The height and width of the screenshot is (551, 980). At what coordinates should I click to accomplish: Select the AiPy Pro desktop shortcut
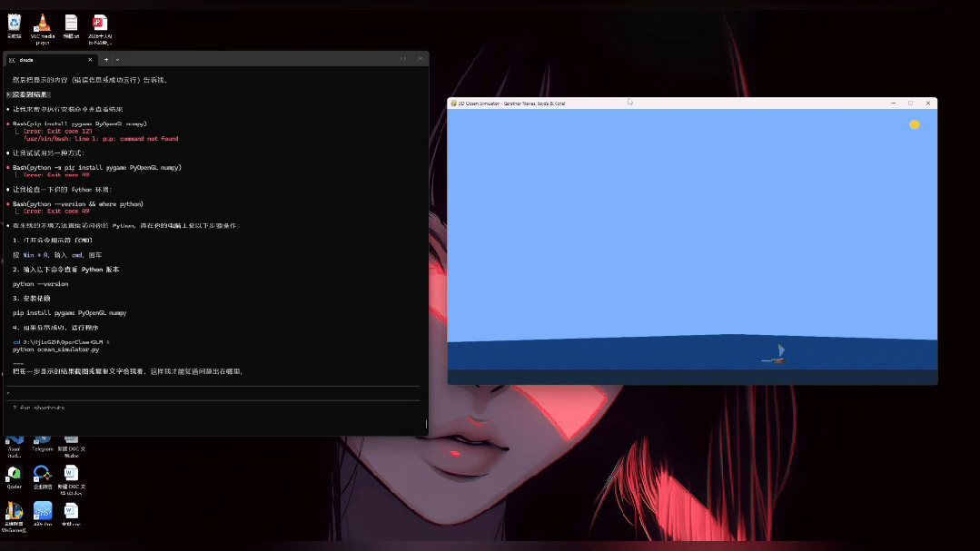[43, 514]
